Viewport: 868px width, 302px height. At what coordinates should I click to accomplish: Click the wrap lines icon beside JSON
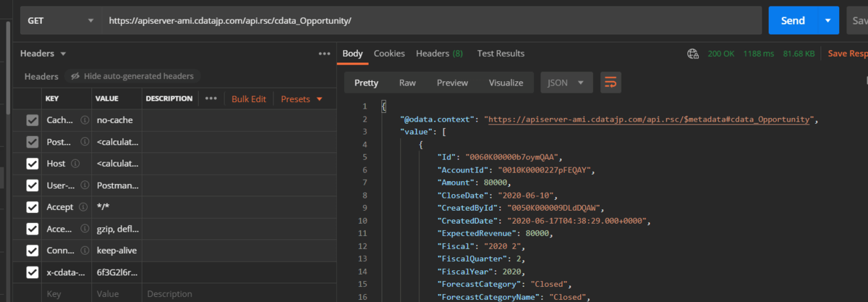(x=610, y=83)
